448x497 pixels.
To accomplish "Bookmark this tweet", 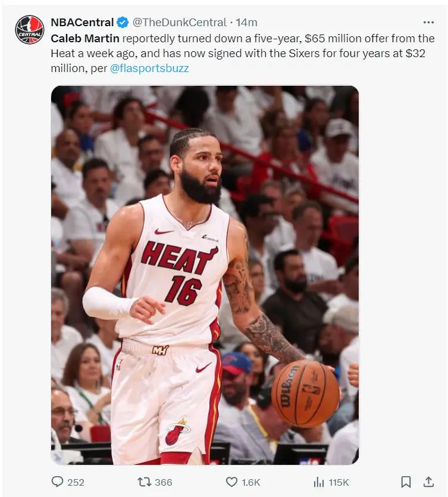I will pyautogui.click(x=406, y=482).
